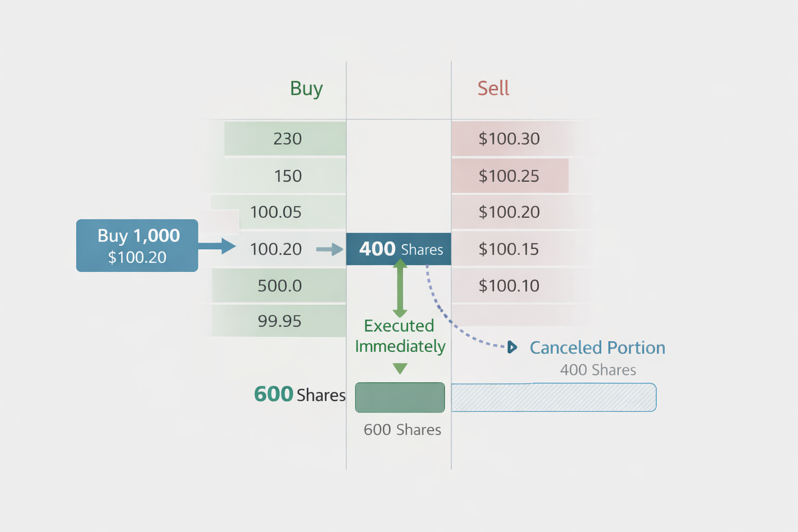The width and height of the screenshot is (798, 532).
Task: Click the 99.95 buy row
Action: 280,321
